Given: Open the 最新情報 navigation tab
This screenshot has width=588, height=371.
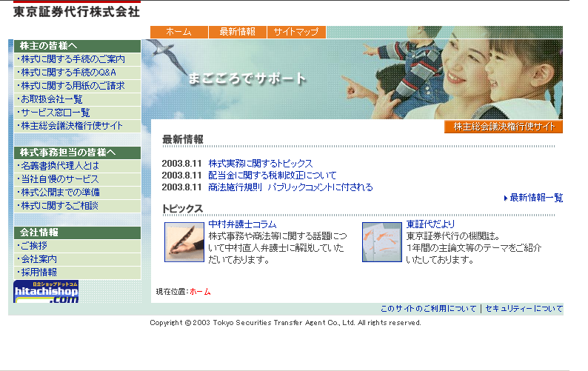Looking at the screenshot, I should pyautogui.click(x=238, y=33).
